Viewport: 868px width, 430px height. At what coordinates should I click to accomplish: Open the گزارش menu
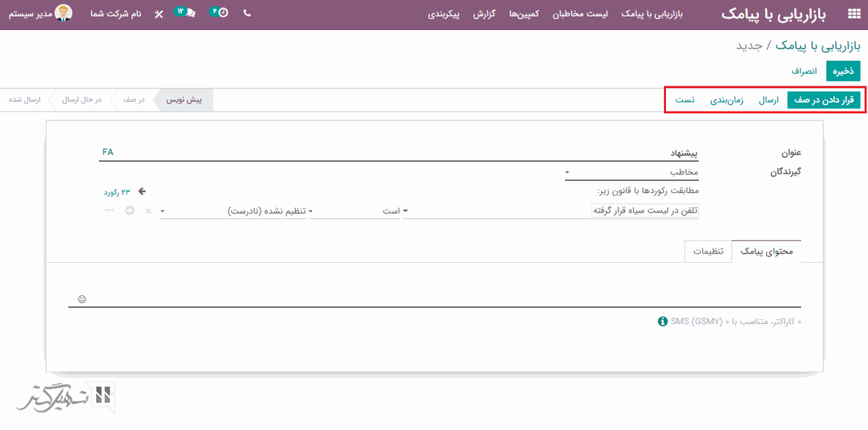click(483, 14)
